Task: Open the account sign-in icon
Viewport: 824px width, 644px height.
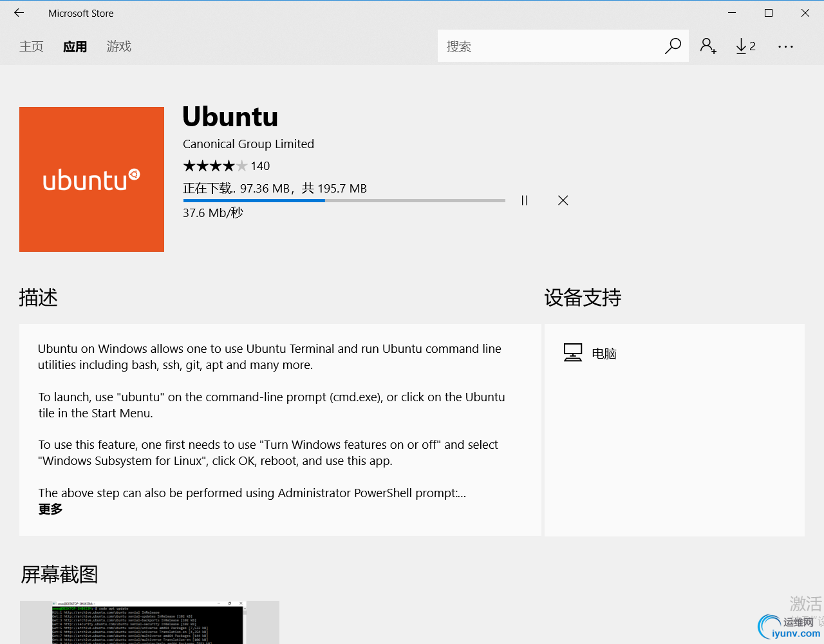Action: (x=708, y=46)
